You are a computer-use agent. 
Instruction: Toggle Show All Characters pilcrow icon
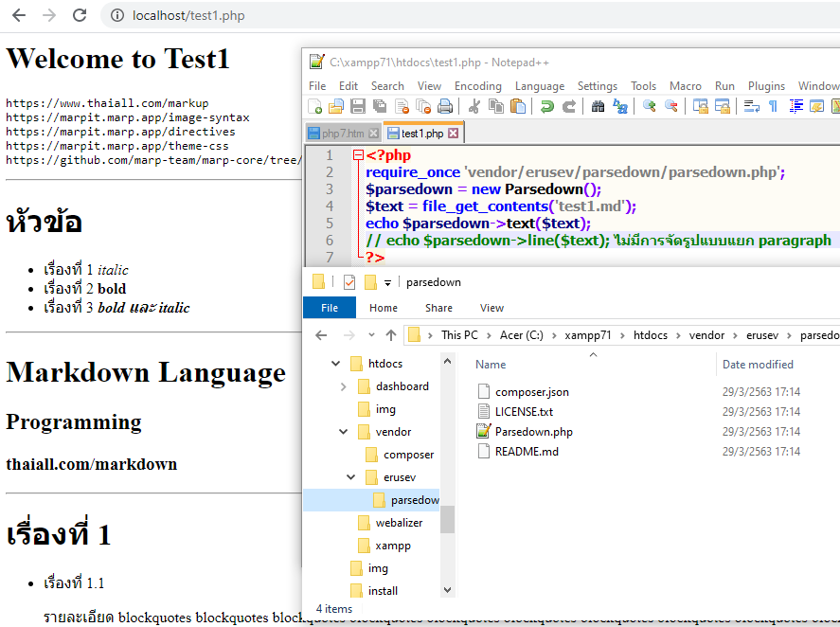[773, 106]
